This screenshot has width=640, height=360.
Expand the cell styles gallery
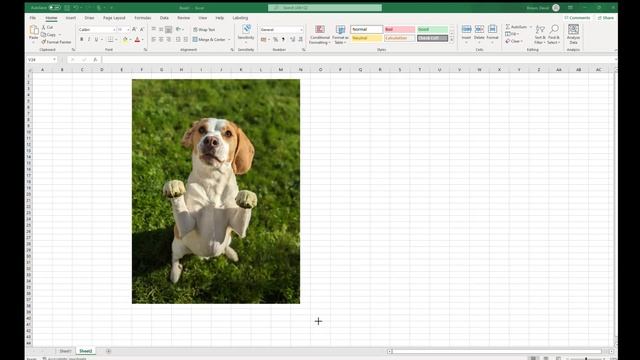(x=452, y=40)
